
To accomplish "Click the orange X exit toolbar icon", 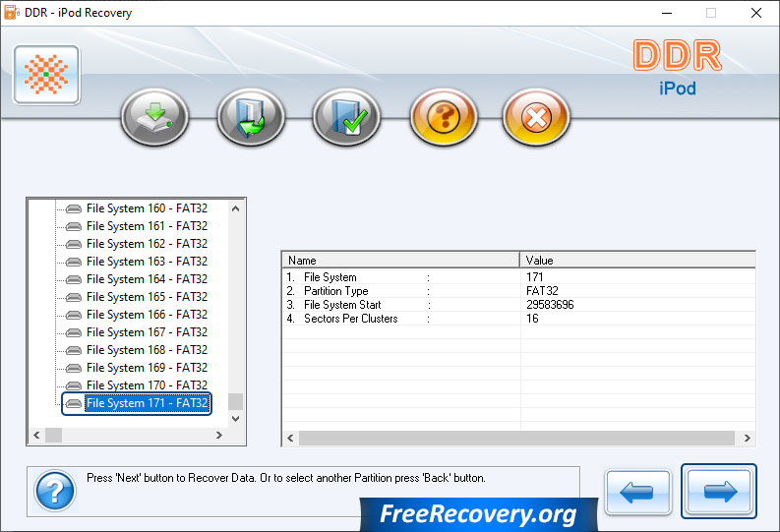I will 536,117.
